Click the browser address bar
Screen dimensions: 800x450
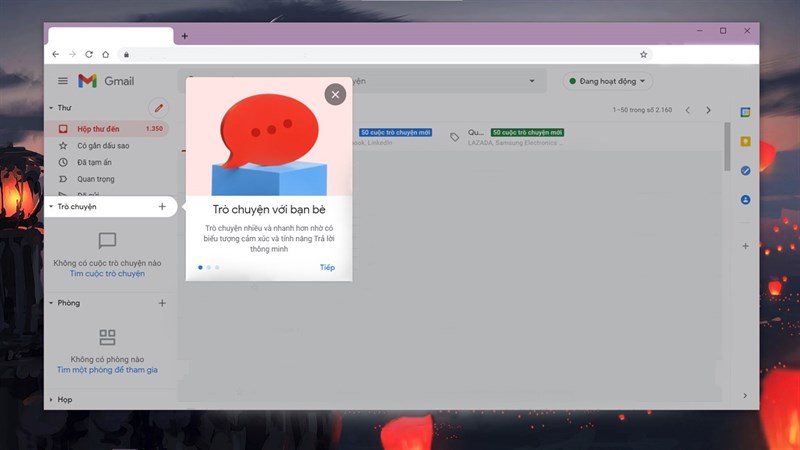385,55
